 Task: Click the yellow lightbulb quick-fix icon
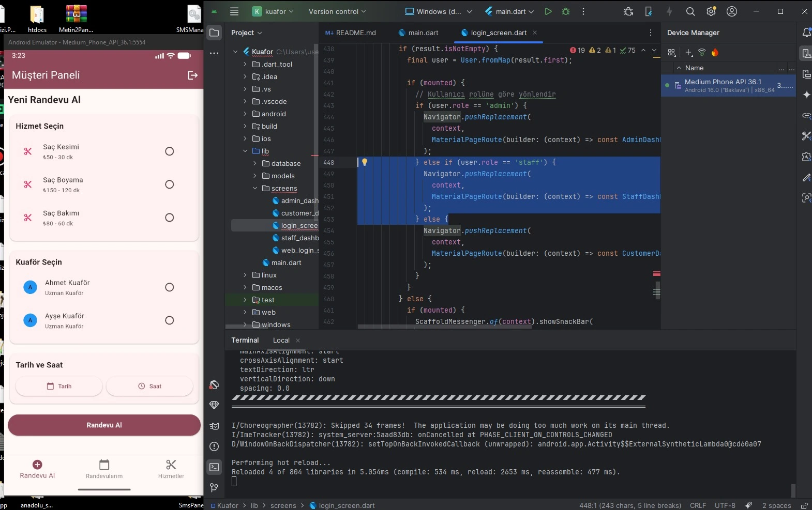pos(365,162)
